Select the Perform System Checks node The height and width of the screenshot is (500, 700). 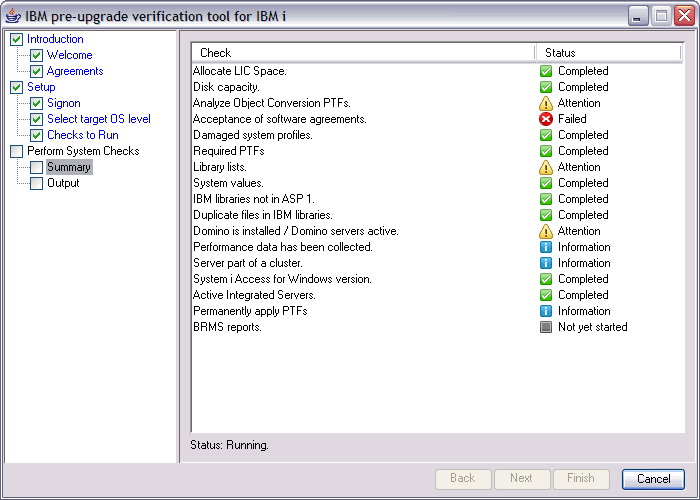(83, 151)
